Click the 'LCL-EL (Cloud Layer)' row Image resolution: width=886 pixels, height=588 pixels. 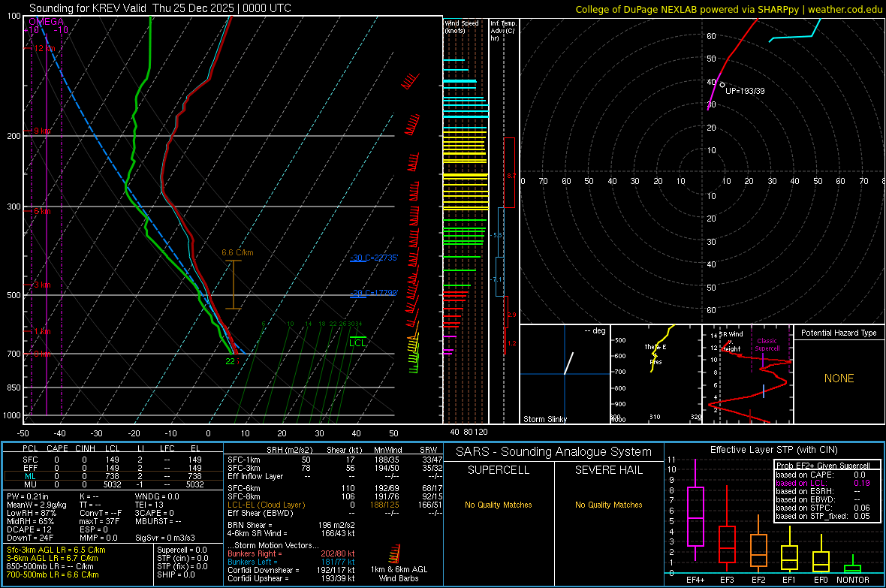tap(335, 505)
